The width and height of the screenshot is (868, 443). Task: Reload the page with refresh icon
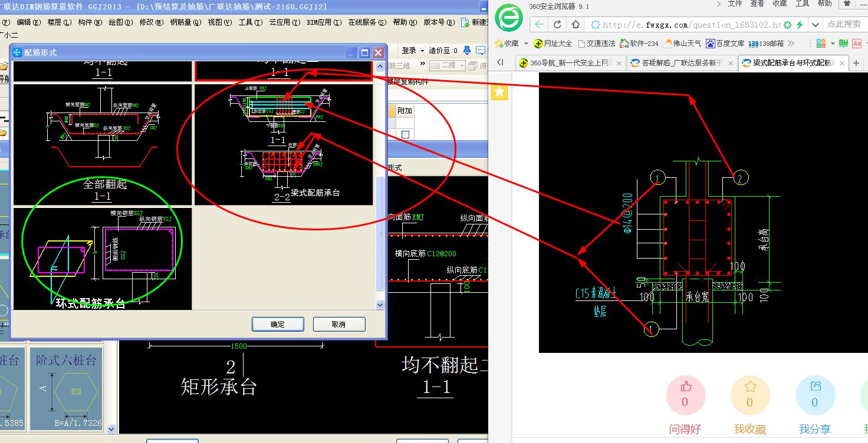(x=557, y=25)
